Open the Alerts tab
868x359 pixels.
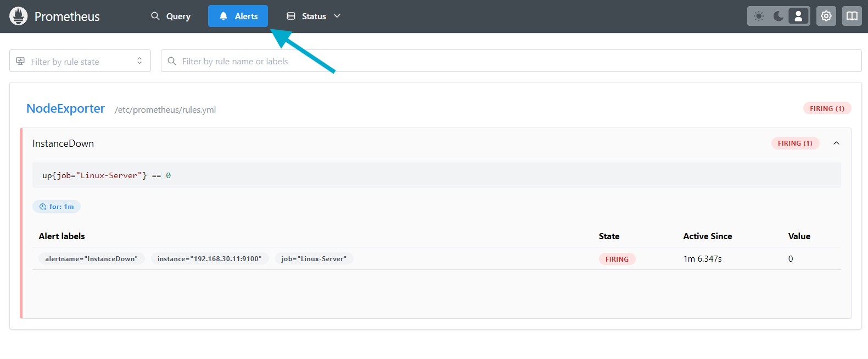238,16
